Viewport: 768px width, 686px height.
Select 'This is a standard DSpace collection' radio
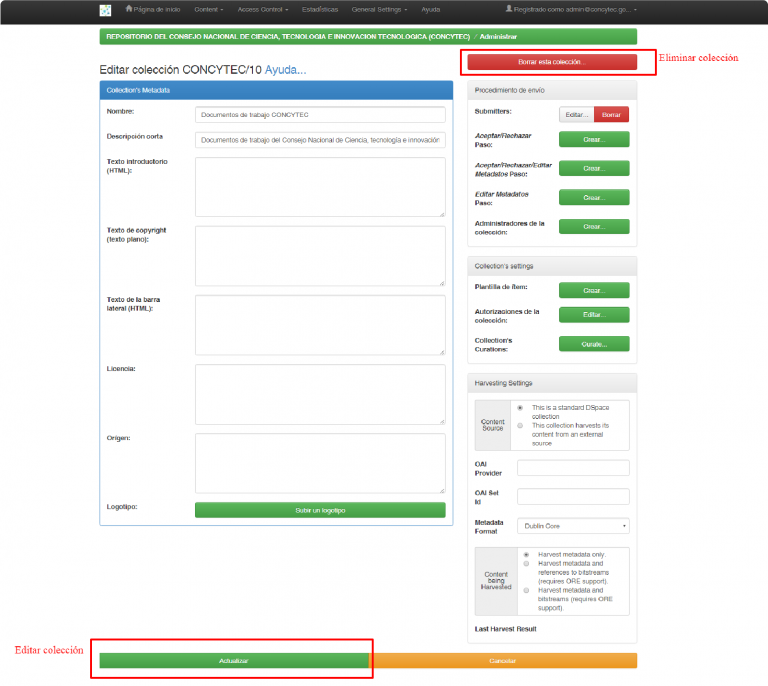click(x=520, y=408)
